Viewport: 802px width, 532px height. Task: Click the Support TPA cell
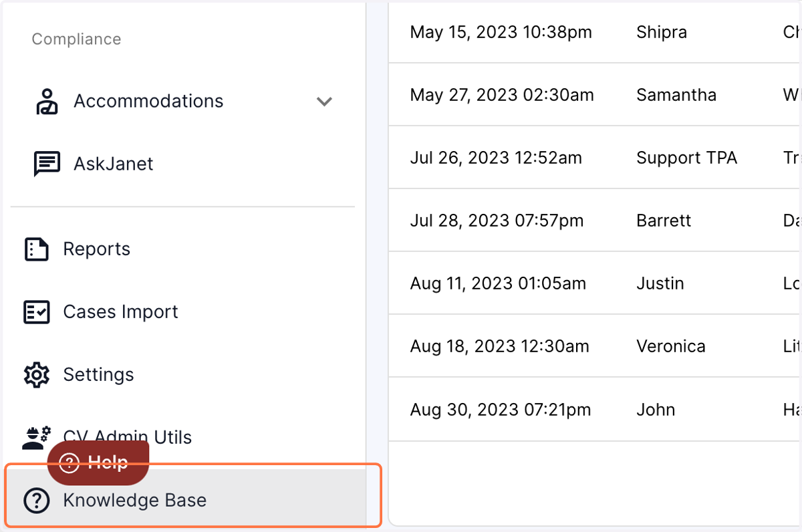point(686,158)
